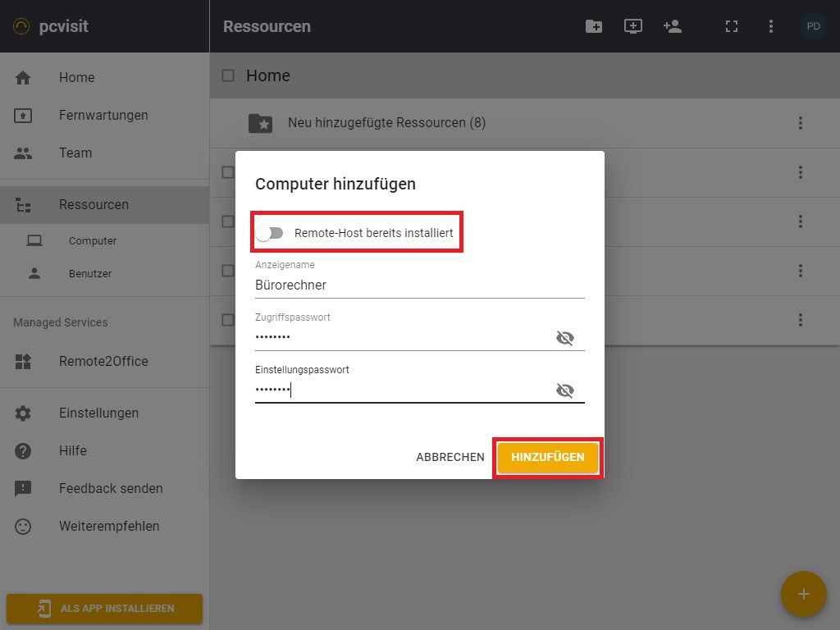Click the add user icon in header

click(x=673, y=26)
